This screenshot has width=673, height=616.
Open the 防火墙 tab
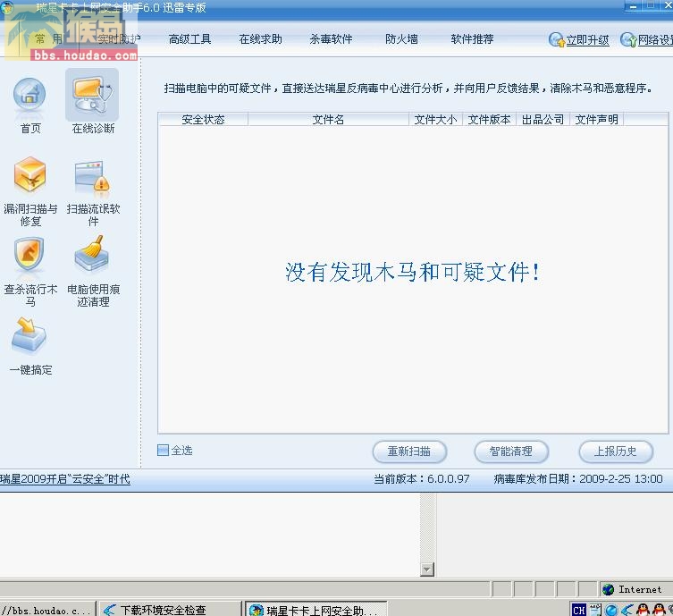[x=401, y=39]
